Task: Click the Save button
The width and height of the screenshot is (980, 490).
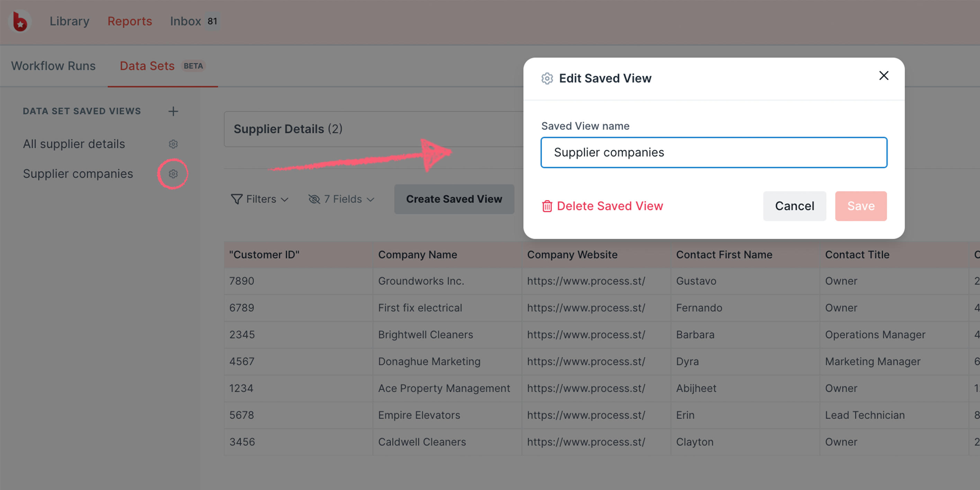Action: point(861,206)
